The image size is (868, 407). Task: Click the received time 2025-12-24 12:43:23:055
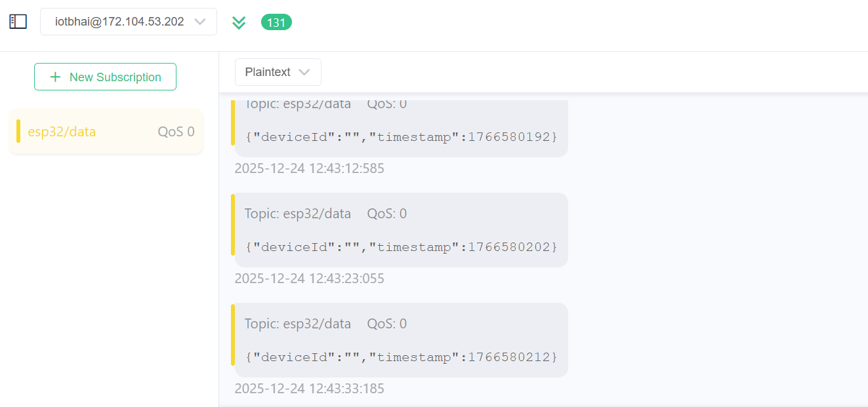click(309, 279)
